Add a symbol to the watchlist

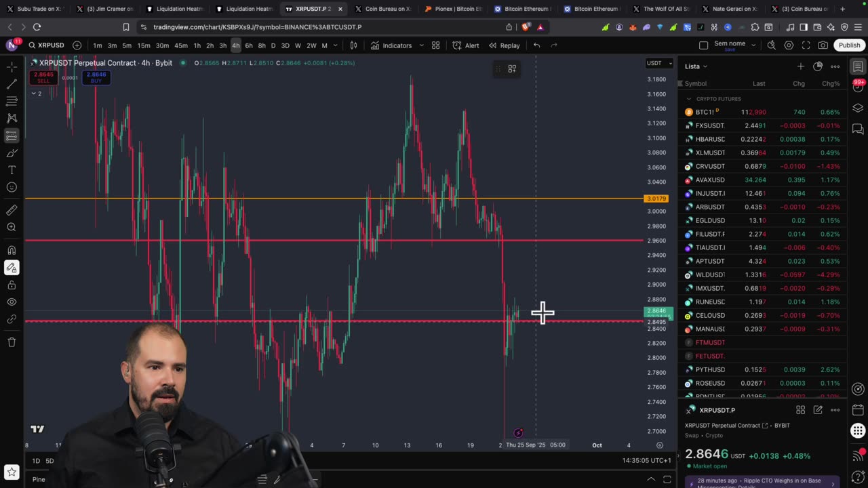[800, 66]
